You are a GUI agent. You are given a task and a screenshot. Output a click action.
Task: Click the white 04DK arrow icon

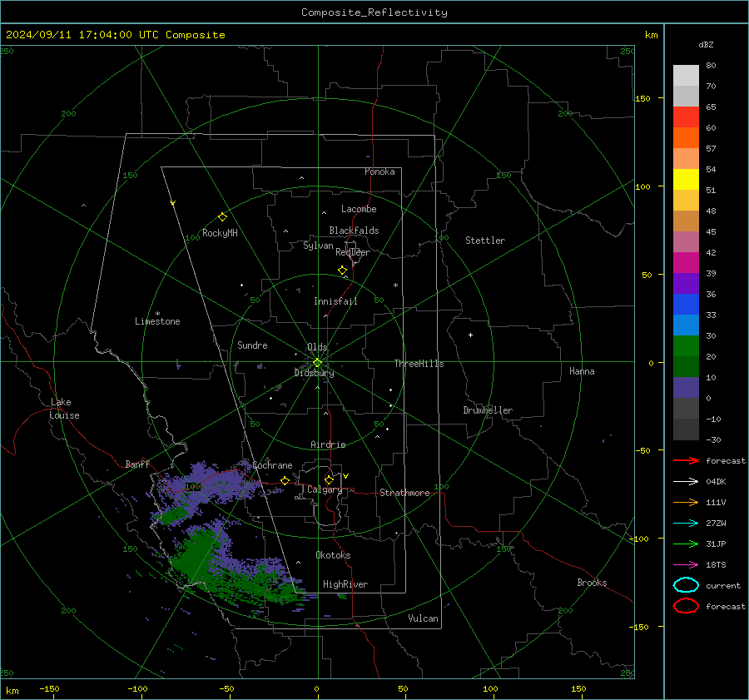click(x=686, y=482)
